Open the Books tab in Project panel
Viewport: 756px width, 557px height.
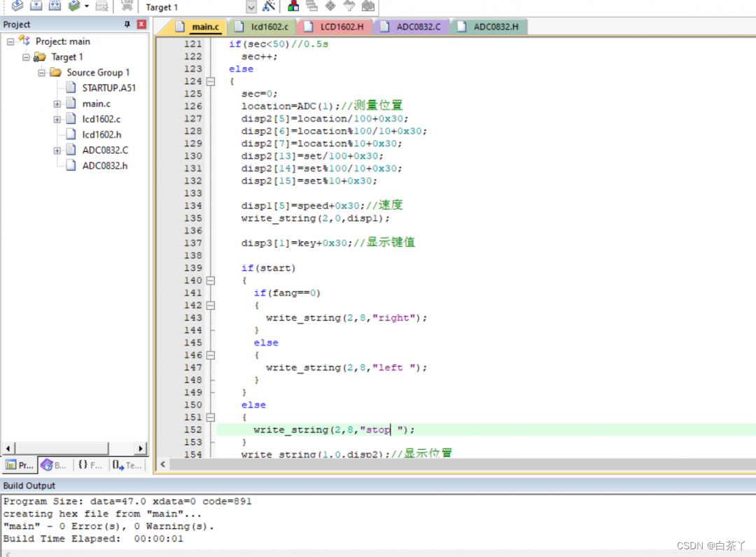(x=54, y=465)
